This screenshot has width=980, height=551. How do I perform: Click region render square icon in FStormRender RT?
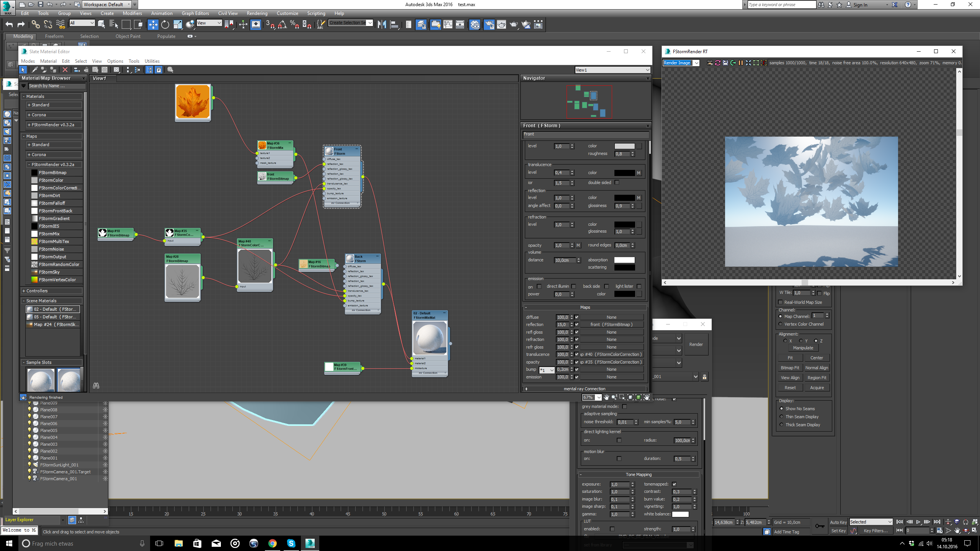click(756, 63)
